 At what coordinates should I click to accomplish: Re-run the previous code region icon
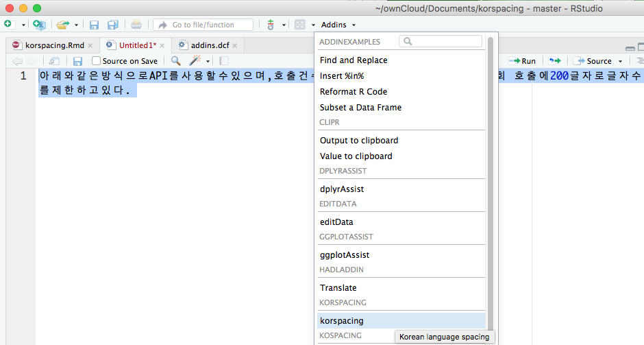pyautogui.click(x=555, y=61)
